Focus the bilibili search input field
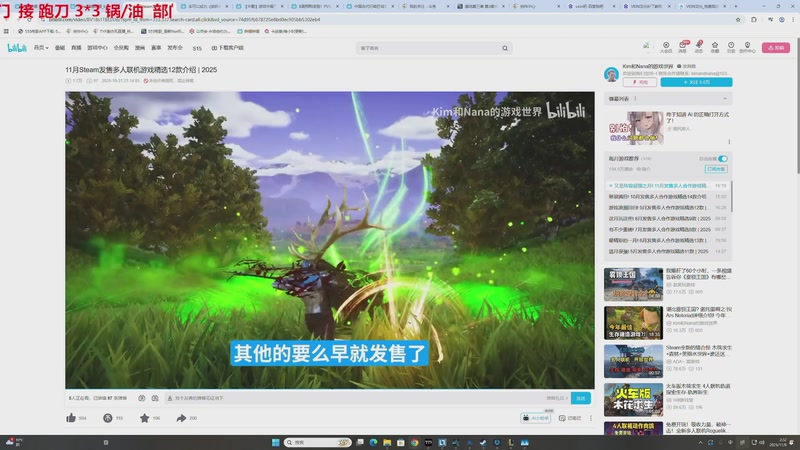This screenshot has height=450, width=800. (428, 48)
